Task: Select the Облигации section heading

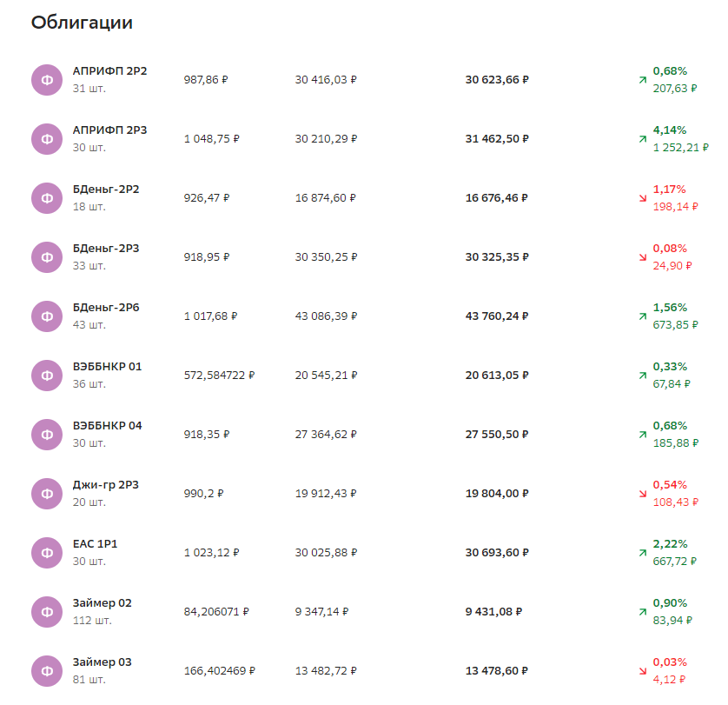Action: coord(82,23)
